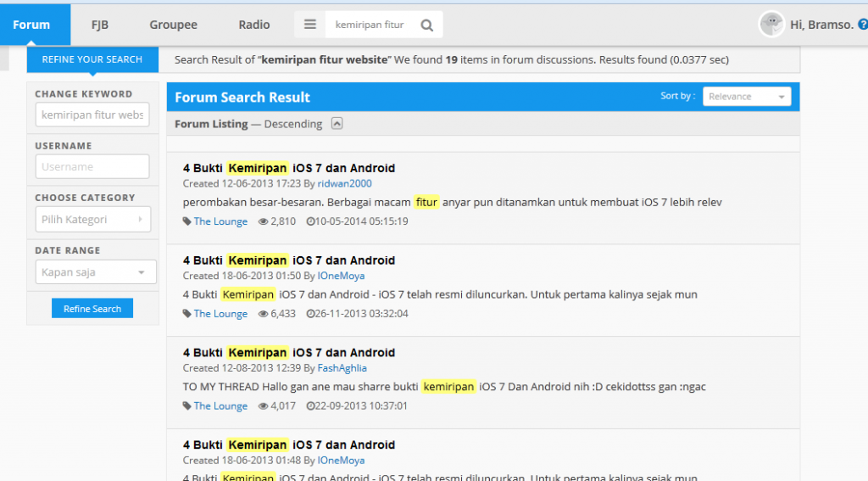Open the Bramso user avatar
This screenshot has height=481, width=868.
click(771, 25)
